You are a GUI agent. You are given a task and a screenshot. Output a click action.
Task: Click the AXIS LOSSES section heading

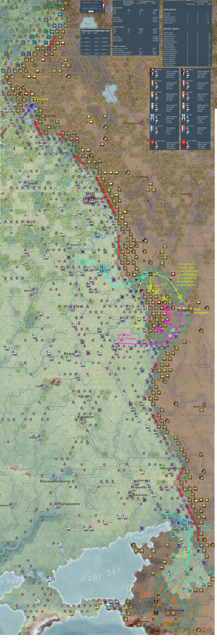pos(118,8)
